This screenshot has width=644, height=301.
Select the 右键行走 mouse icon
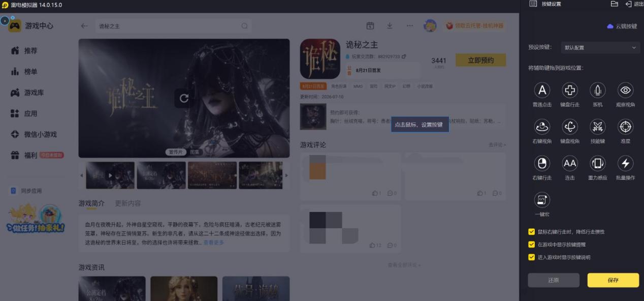click(x=542, y=163)
